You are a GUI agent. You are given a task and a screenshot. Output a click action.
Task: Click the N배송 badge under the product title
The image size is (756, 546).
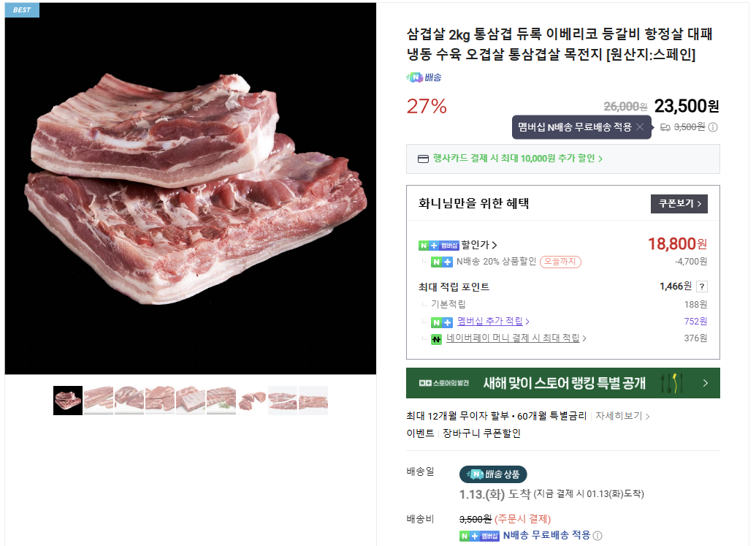point(421,77)
